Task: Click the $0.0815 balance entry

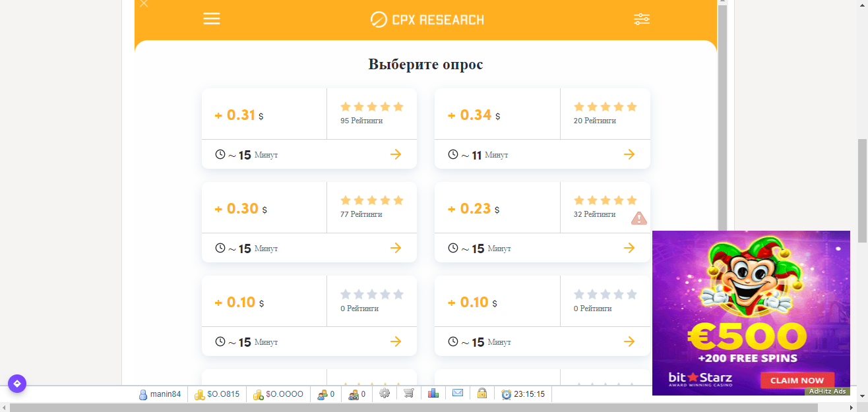Action: tap(217, 394)
